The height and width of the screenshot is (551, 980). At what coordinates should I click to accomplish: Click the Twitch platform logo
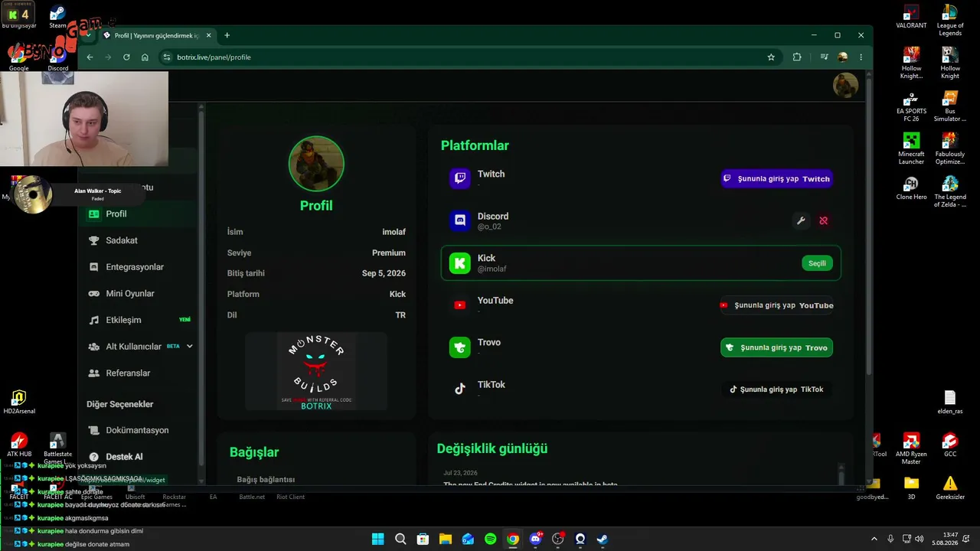click(x=459, y=179)
